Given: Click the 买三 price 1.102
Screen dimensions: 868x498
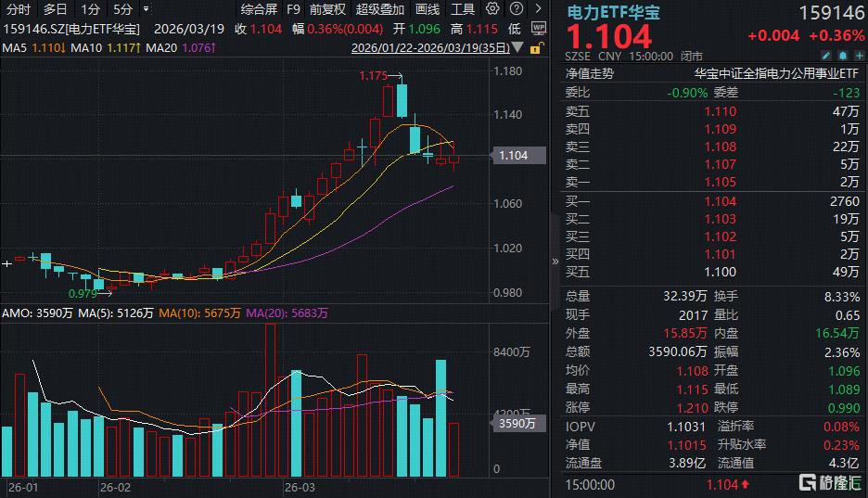Looking at the screenshot, I should [721, 236].
